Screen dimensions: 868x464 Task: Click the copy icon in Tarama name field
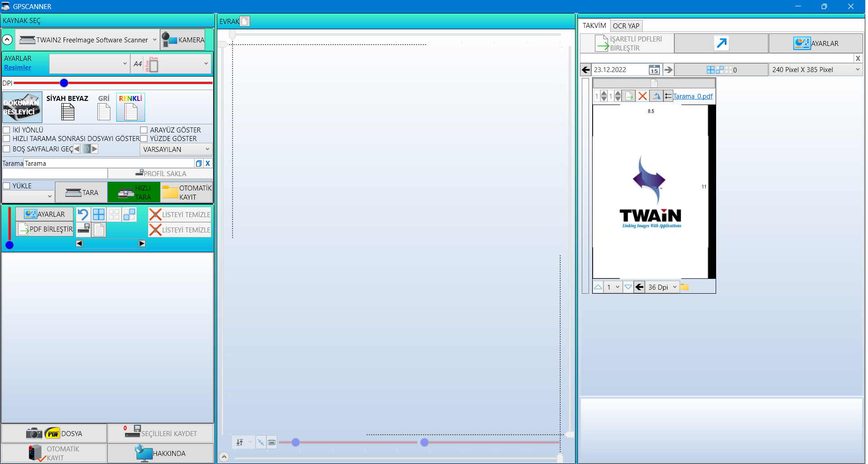click(x=199, y=164)
